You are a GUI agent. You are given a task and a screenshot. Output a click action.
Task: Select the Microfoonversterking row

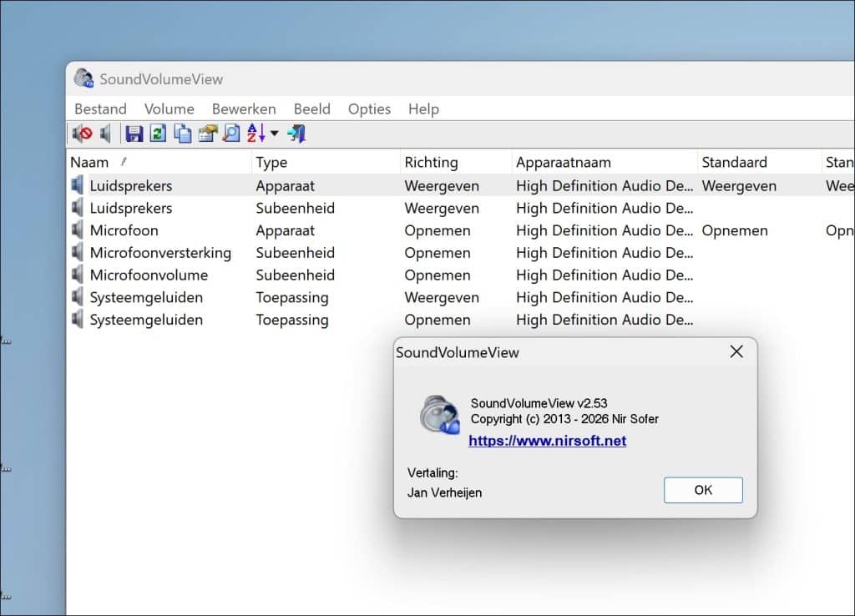(x=461, y=252)
